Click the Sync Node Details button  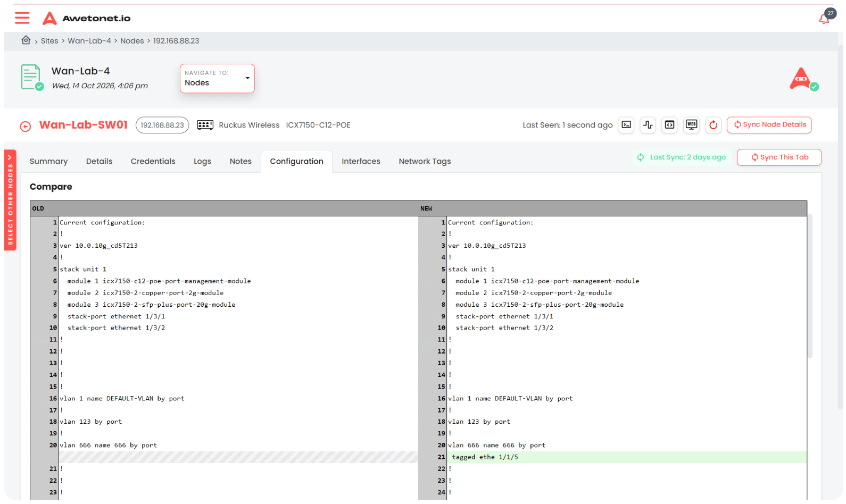coord(769,125)
